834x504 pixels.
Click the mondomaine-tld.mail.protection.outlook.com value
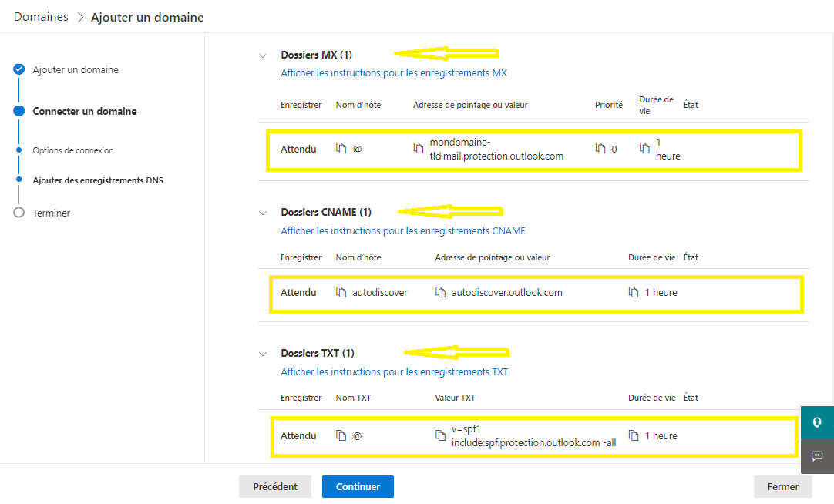(x=496, y=149)
